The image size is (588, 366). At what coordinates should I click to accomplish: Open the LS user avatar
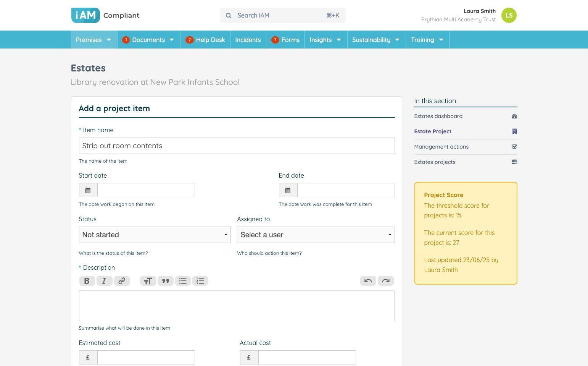point(509,15)
